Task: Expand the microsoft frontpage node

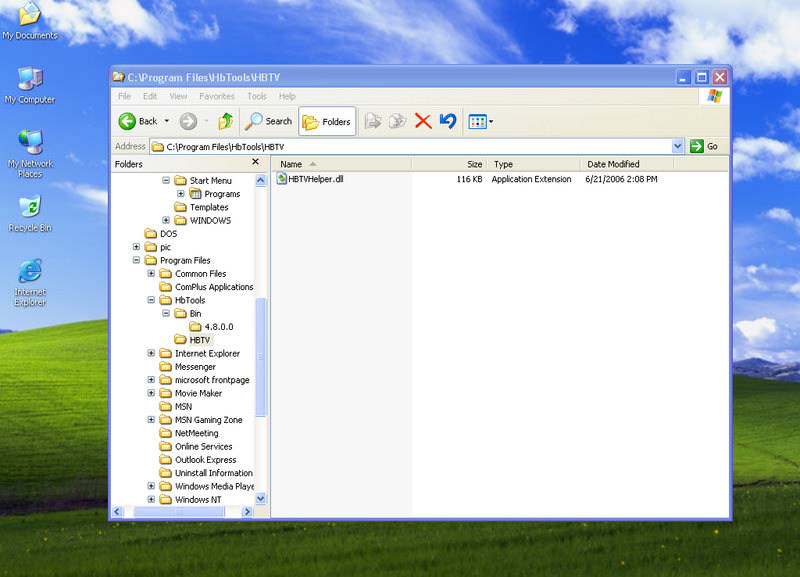Action: pos(151,380)
